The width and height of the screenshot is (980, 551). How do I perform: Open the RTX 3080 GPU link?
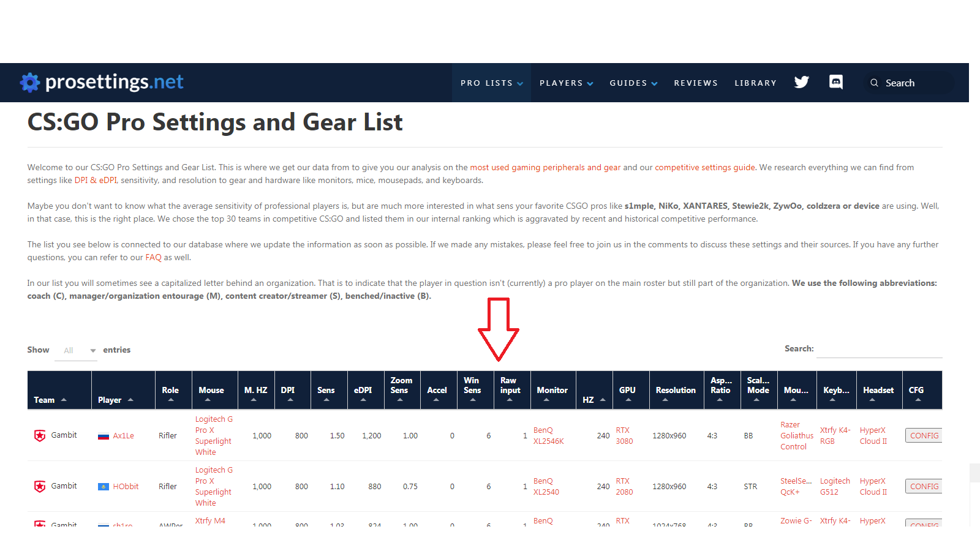point(624,435)
